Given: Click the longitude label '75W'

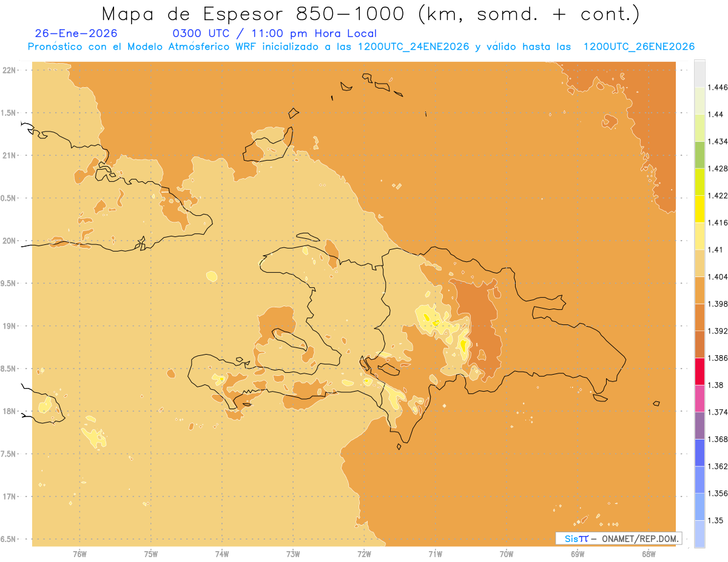Looking at the screenshot, I should [151, 554].
